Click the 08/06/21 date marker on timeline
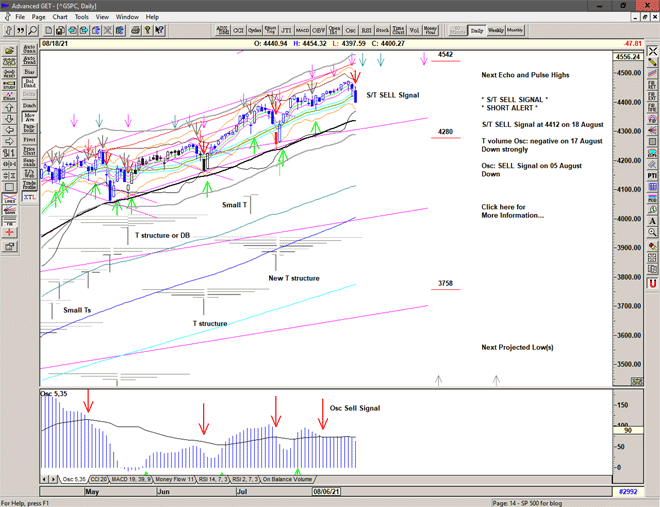 328,492
